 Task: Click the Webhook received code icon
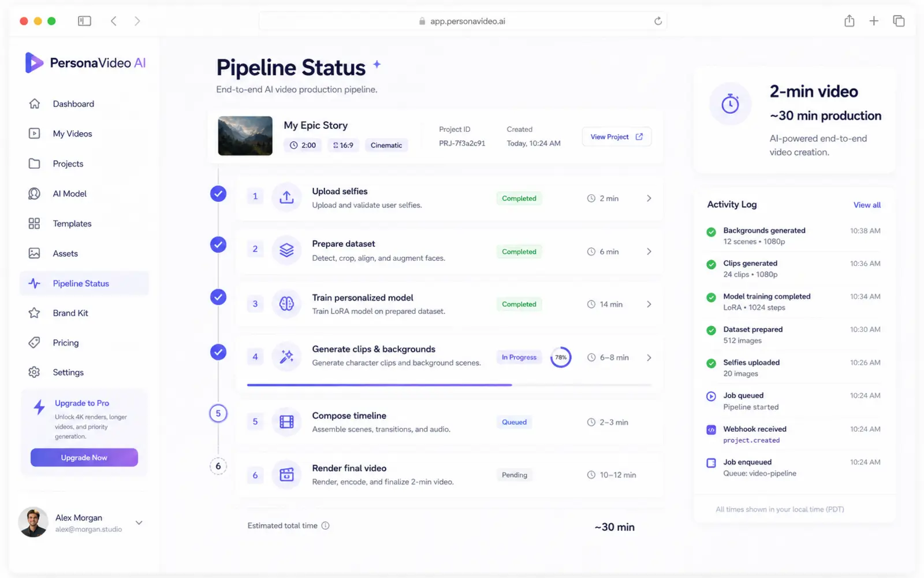click(711, 430)
